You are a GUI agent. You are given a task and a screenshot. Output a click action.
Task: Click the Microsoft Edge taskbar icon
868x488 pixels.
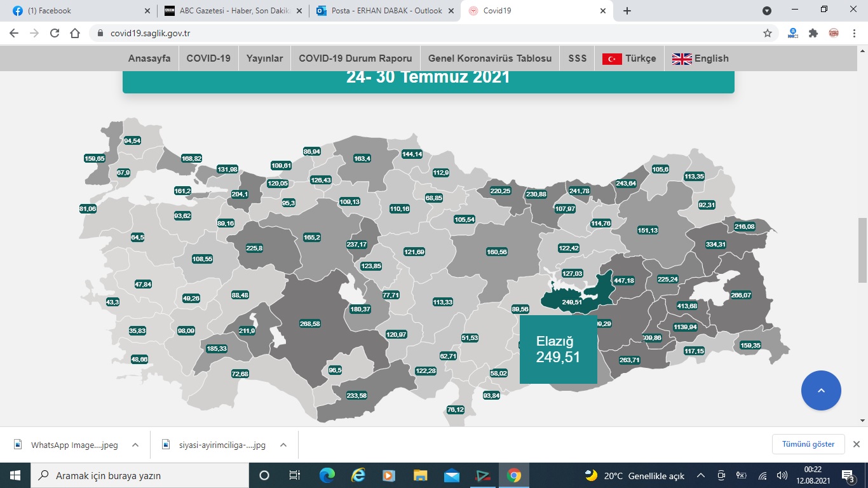pyautogui.click(x=327, y=475)
